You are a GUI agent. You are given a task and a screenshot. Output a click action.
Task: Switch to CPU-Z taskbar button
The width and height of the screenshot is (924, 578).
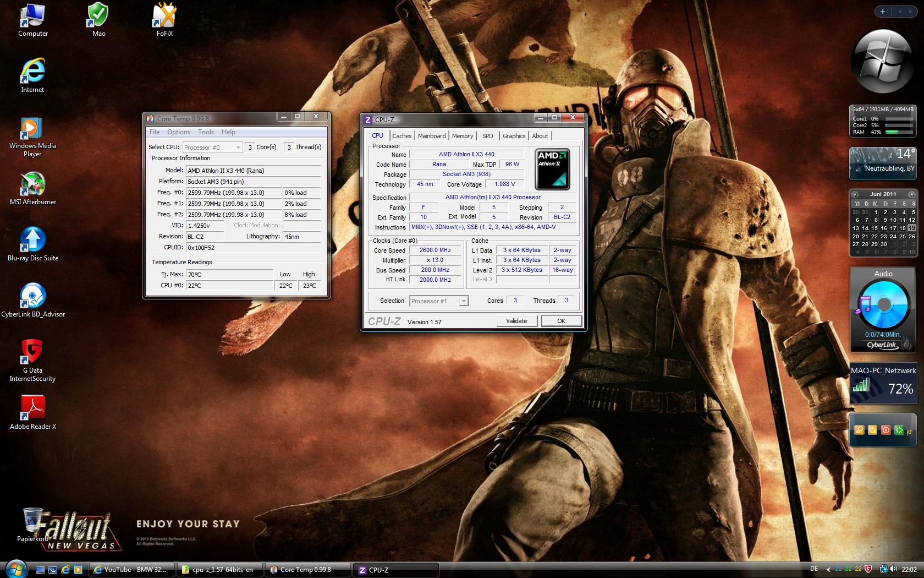(x=397, y=570)
